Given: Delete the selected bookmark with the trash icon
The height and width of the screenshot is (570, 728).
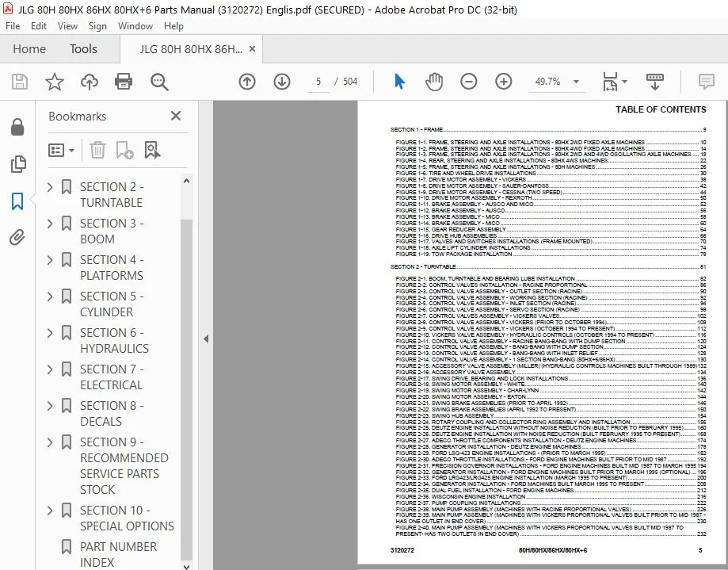Looking at the screenshot, I should coord(97,150).
